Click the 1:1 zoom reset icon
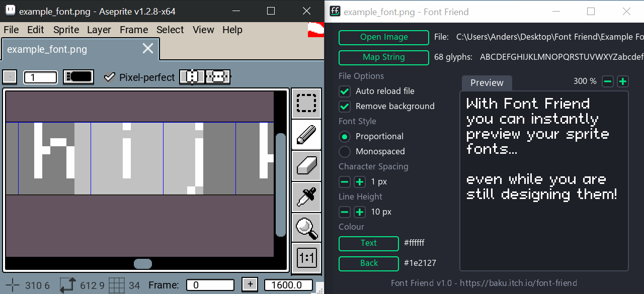Image resolution: width=644 pixels, height=294 pixels. (306, 259)
